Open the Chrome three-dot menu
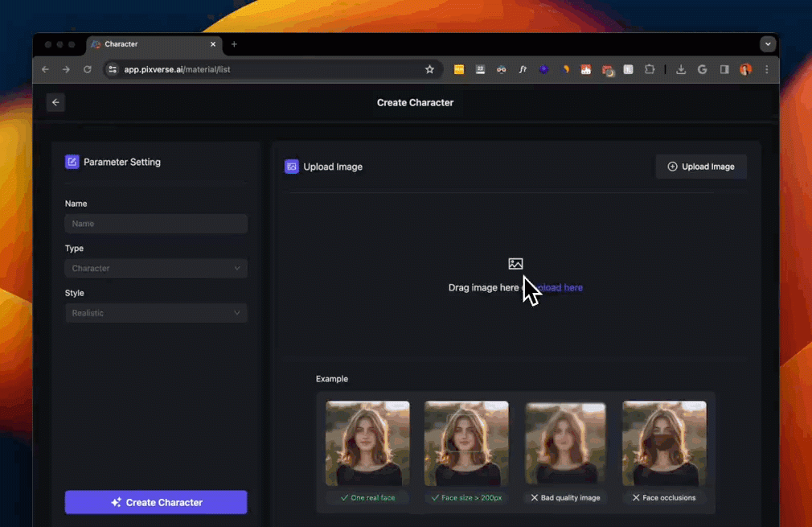Viewport: 812px width, 527px height. (x=767, y=69)
